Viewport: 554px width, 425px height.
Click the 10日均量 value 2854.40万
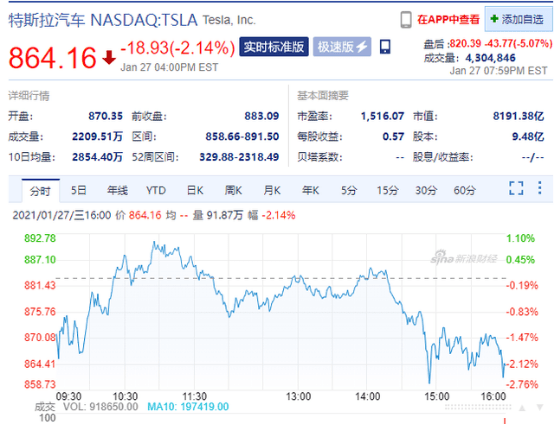(x=97, y=157)
